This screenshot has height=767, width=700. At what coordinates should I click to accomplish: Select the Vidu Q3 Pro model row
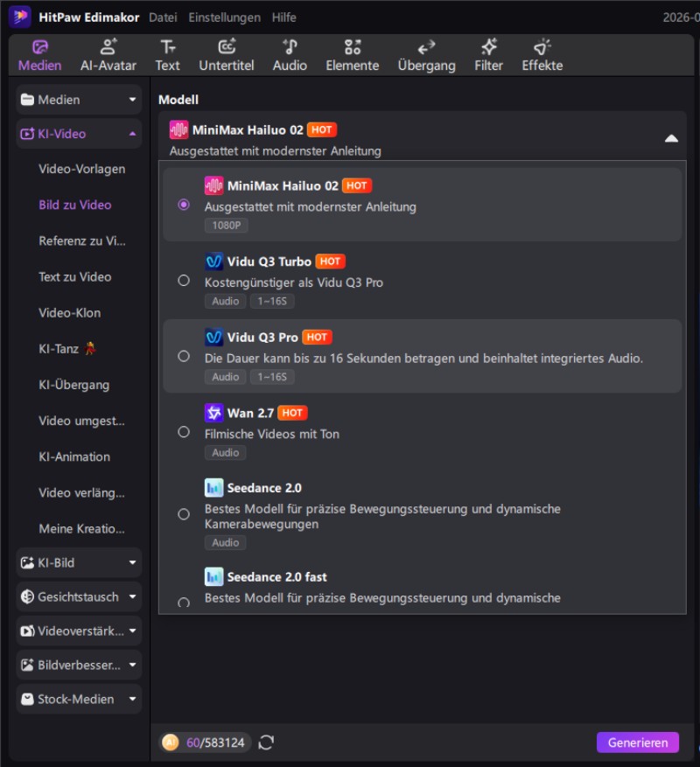click(423, 356)
